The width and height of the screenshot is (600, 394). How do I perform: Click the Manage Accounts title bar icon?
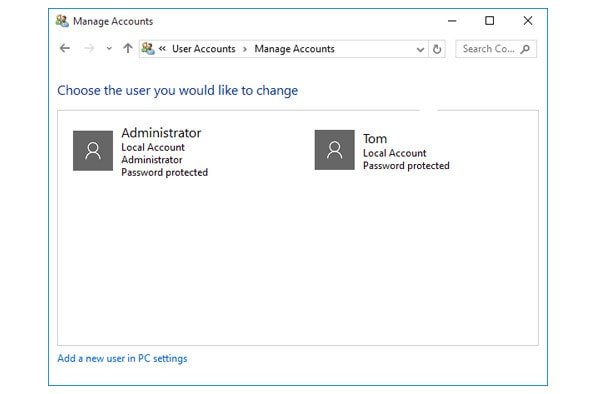62,21
